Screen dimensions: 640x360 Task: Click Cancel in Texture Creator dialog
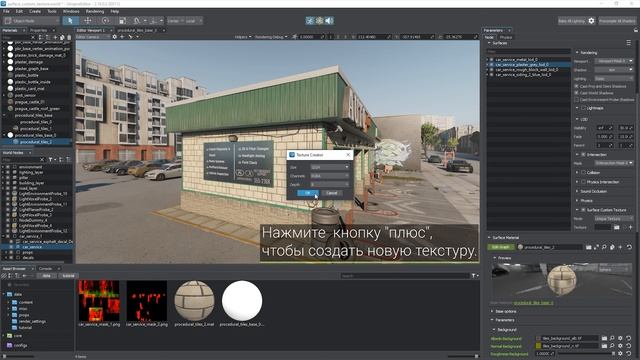pos(332,193)
